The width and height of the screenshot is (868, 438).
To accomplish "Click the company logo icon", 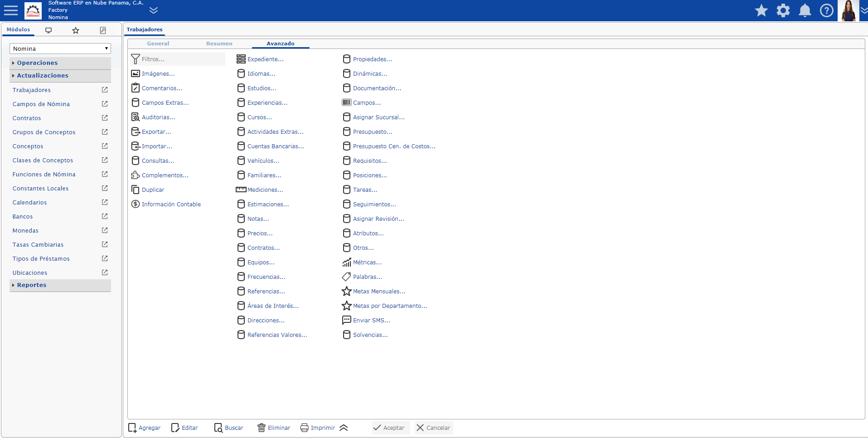I will pyautogui.click(x=33, y=10).
